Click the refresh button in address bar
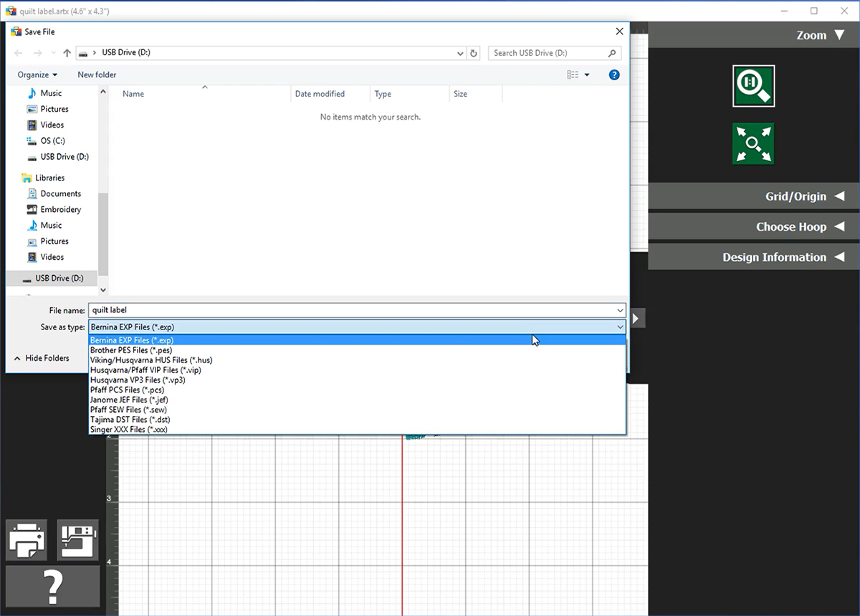The width and height of the screenshot is (860, 616). tap(474, 53)
